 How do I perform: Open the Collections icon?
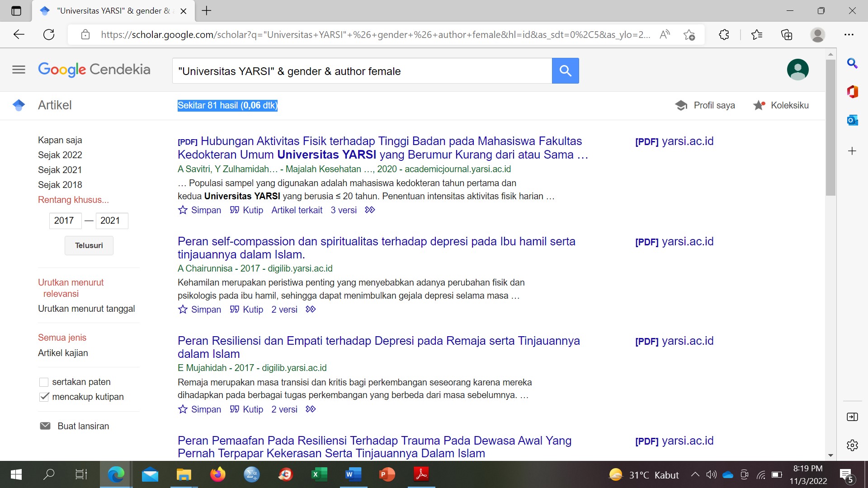787,35
